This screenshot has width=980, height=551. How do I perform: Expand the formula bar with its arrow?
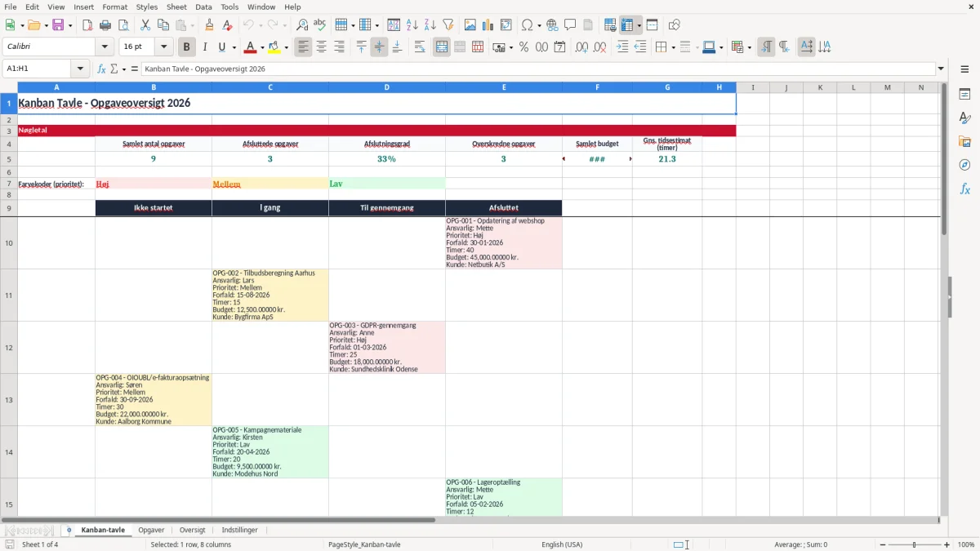[x=942, y=69]
